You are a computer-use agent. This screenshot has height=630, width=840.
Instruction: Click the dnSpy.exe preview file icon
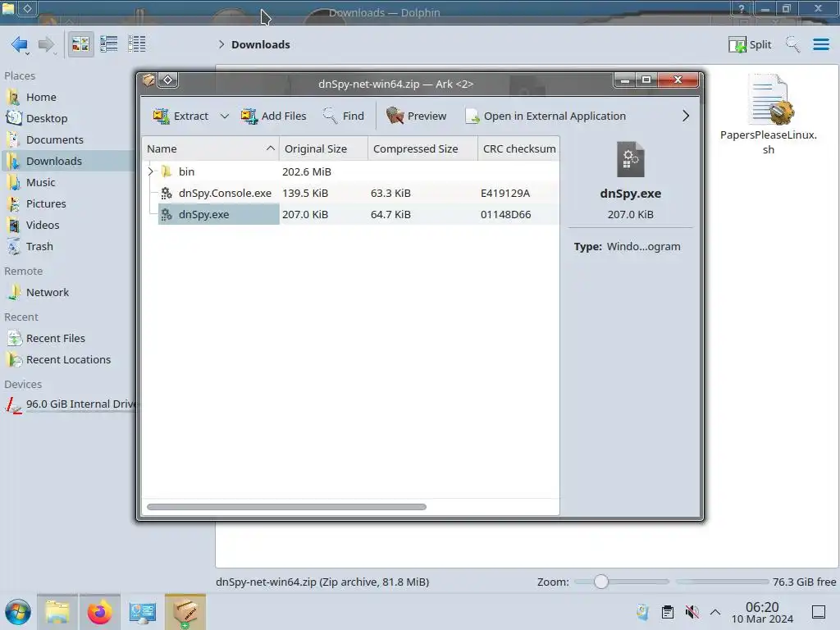pos(630,159)
